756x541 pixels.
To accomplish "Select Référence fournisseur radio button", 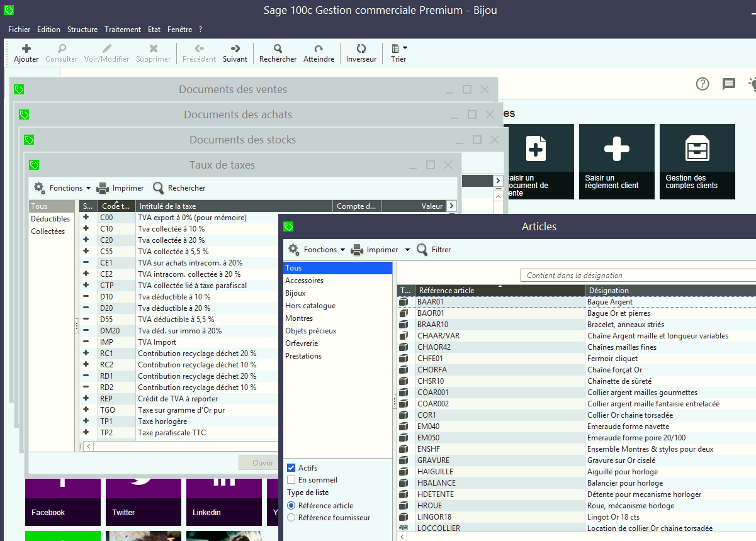I will click(291, 518).
